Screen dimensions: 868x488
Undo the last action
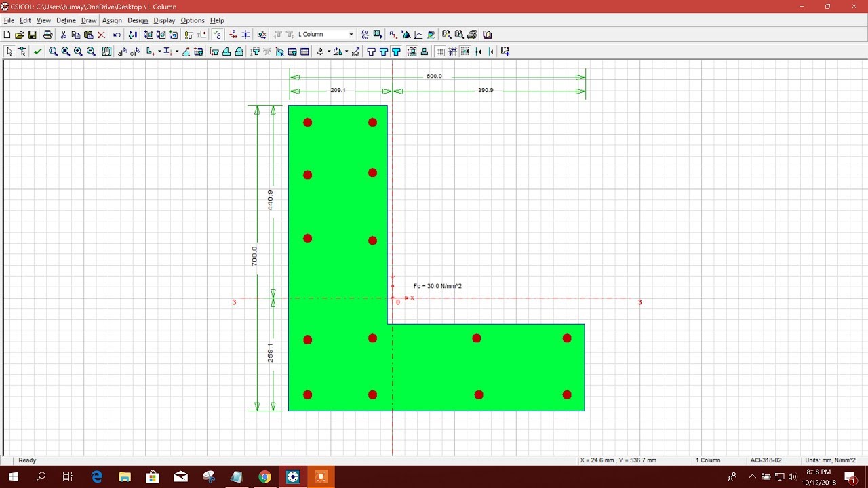tap(117, 34)
